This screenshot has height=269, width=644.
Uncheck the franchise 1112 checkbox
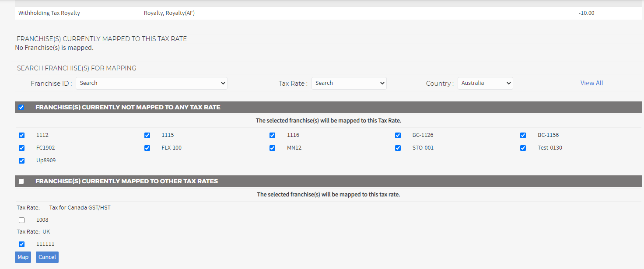21,136
